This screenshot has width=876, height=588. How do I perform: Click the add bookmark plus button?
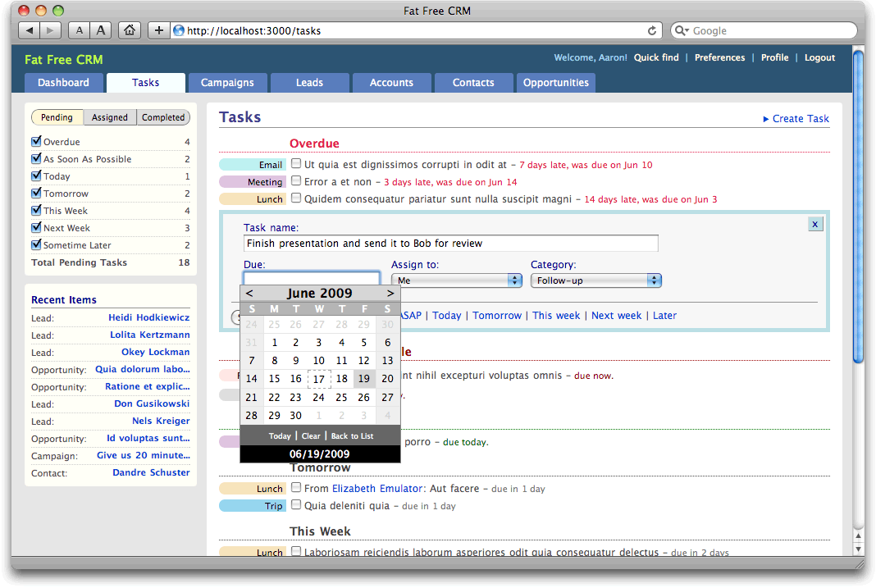[x=159, y=30]
